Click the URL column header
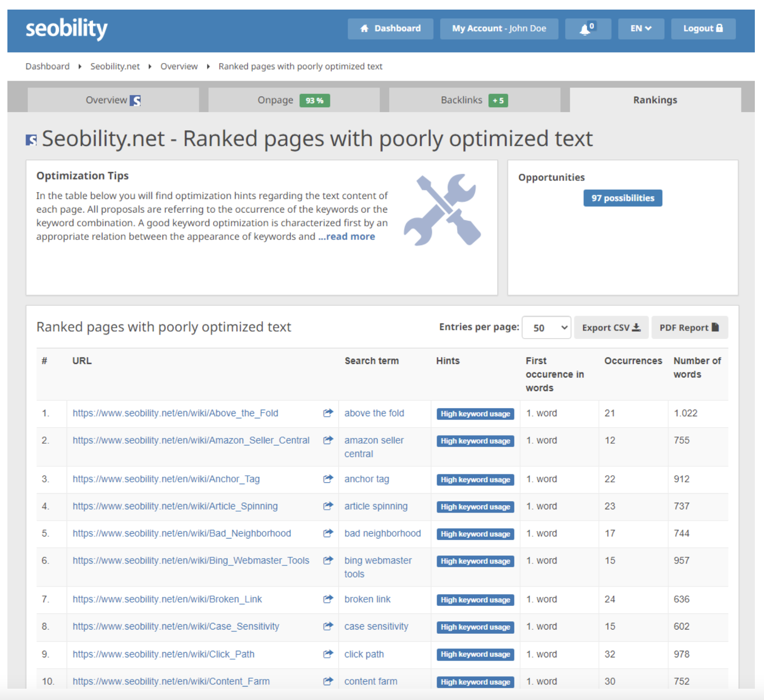Screen dimensions: 764x700 click(x=82, y=361)
